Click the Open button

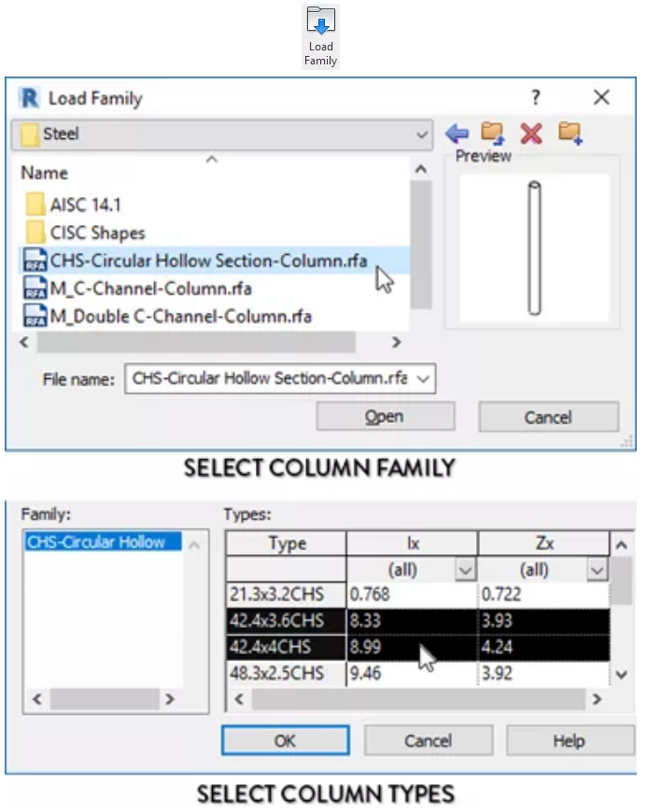point(386,416)
